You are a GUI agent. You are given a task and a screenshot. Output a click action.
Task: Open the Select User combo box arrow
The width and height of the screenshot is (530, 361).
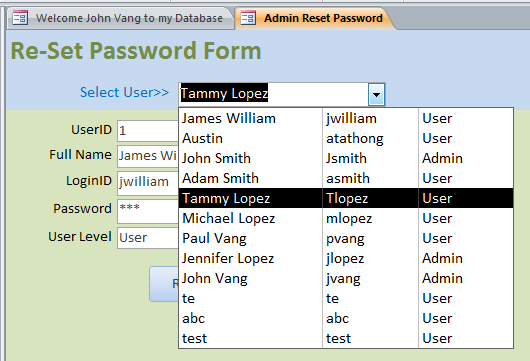click(x=376, y=94)
